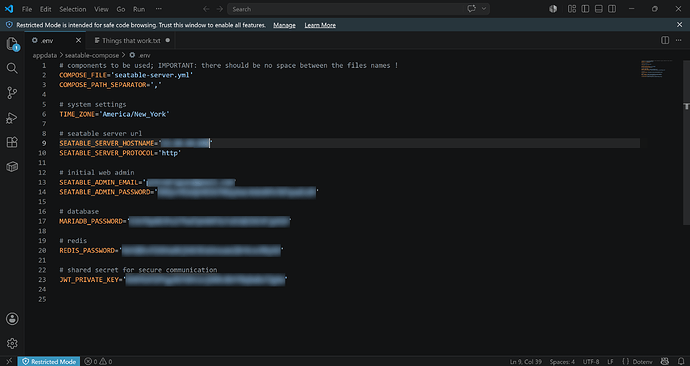The image size is (690, 366).
Task: Change end of line sequence LF
Action: pyautogui.click(x=610, y=361)
